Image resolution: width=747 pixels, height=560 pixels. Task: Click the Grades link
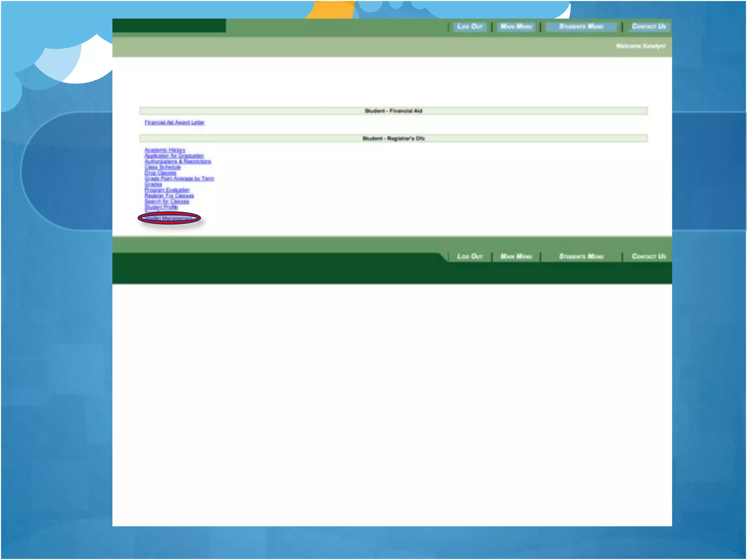[x=153, y=184]
